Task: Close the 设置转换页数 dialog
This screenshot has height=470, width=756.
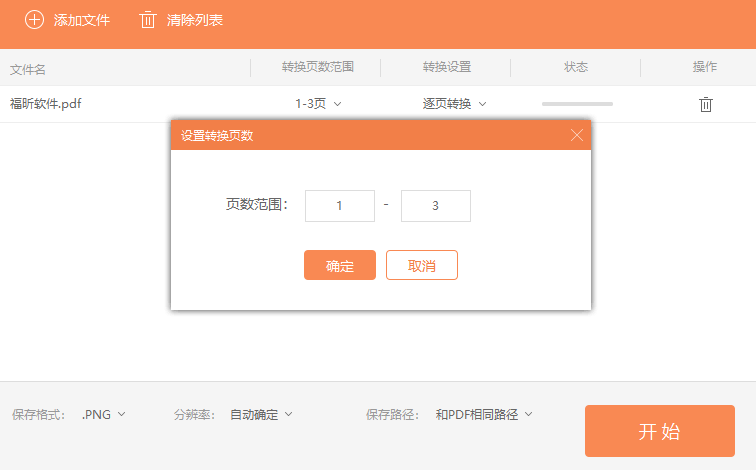Action: pos(577,135)
